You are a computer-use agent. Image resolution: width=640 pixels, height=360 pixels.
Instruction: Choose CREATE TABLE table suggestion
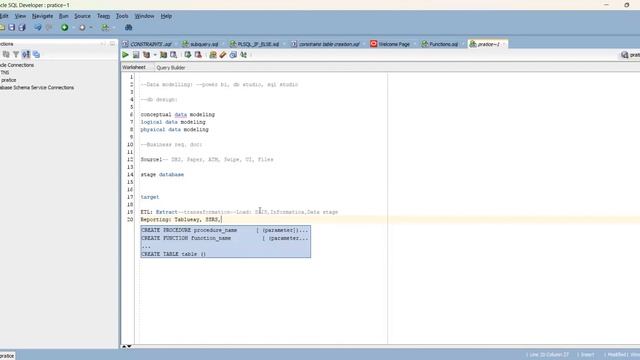(225, 254)
